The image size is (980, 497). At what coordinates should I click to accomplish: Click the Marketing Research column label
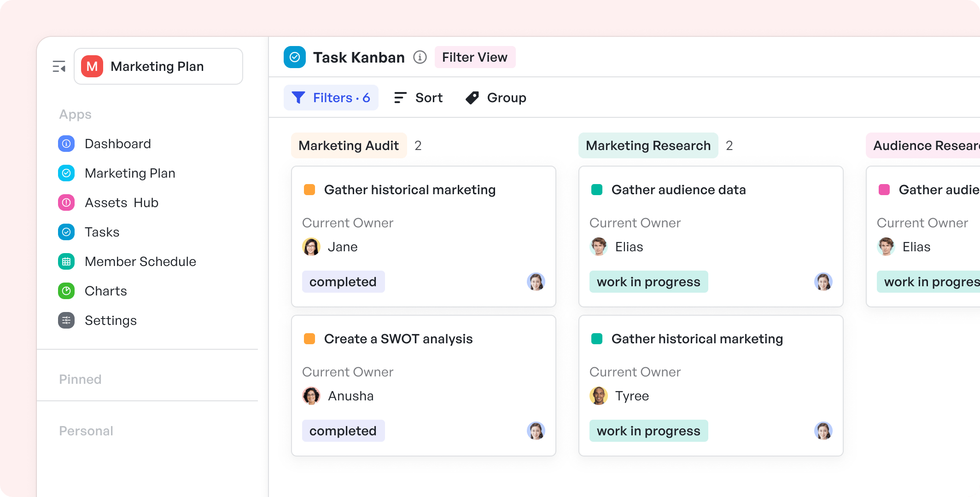point(648,145)
